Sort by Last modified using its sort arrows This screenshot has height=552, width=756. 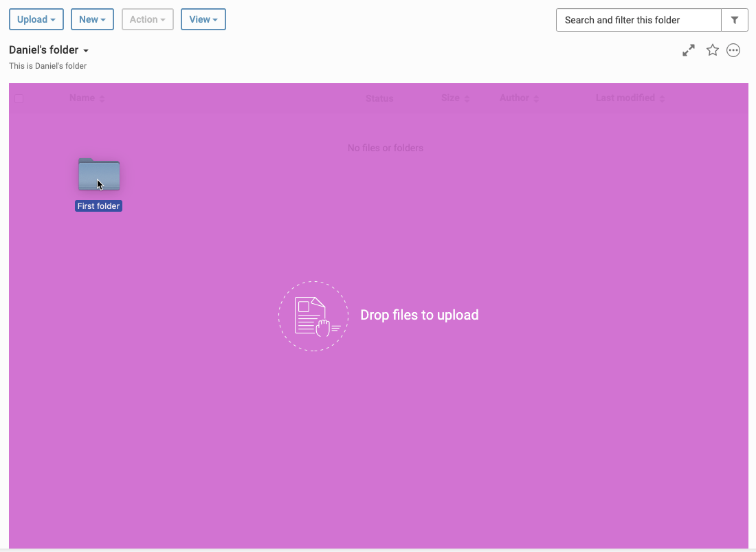[x=662, y=99]
